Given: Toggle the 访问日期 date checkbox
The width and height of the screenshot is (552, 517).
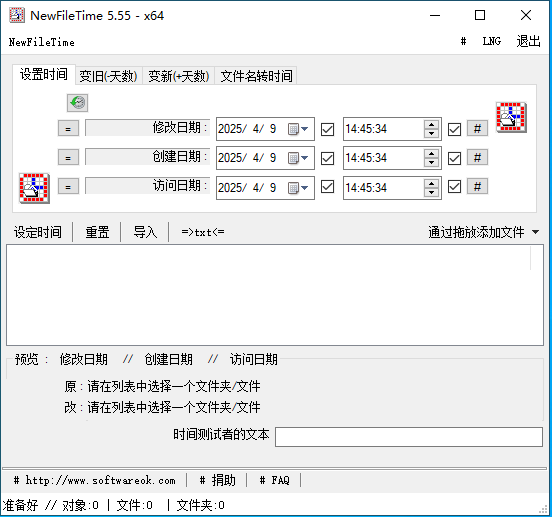Looking at the screenshot, I should 327,187.
